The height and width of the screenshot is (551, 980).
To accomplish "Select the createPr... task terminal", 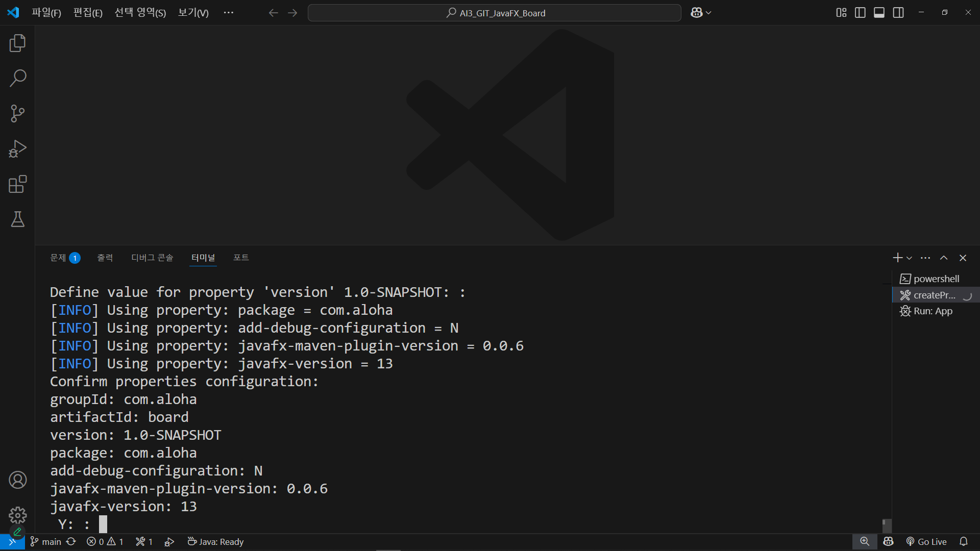I will [x=935, y=295].
